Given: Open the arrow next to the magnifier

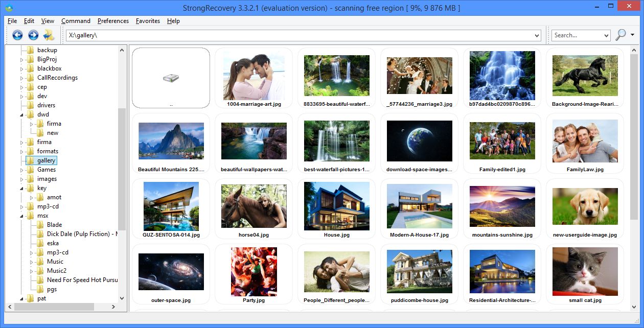Looking at the screenshot, I should [x=633, y=35].
